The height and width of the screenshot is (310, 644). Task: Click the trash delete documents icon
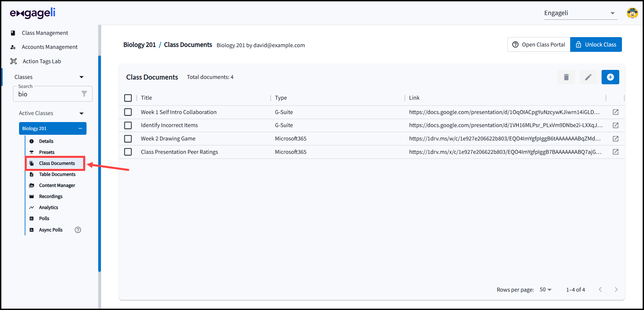[x=566, y=77]
